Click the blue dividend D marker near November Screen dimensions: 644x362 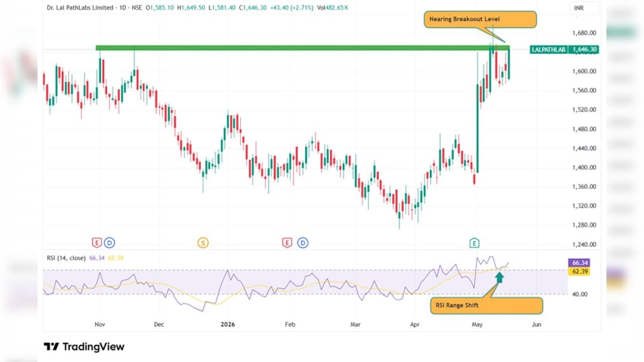click(x=109, y=243)
